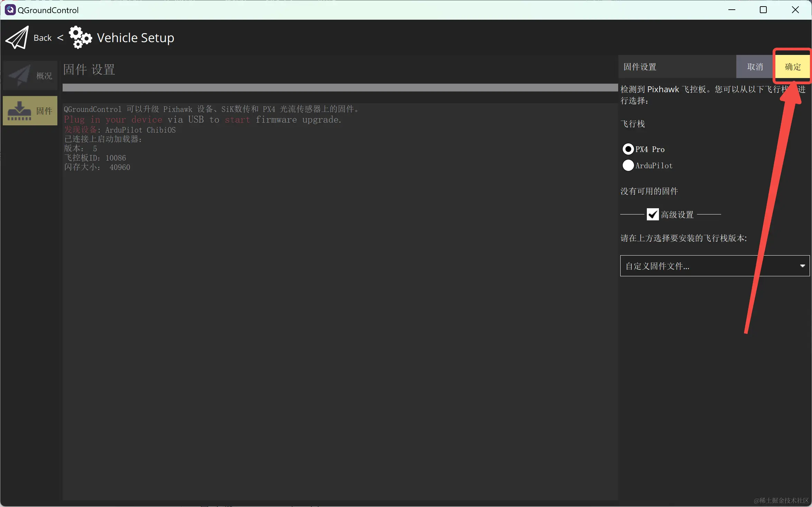Select the ArduPilot radio button
The width and height of the screenshot is (812, 507).
pyautogui.click(x=628, y=165)
